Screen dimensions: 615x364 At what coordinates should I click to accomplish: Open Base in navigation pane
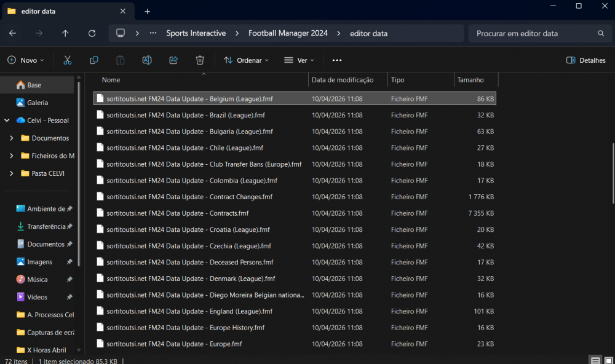(38, 85)
